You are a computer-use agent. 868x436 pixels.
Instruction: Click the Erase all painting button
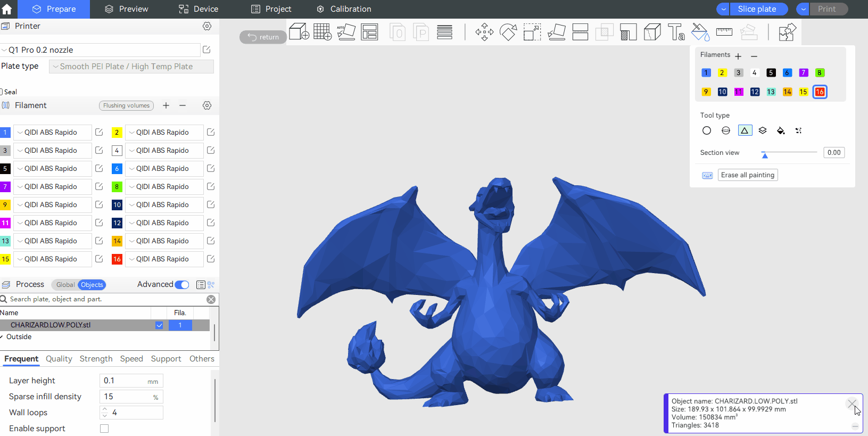[747, 175]
